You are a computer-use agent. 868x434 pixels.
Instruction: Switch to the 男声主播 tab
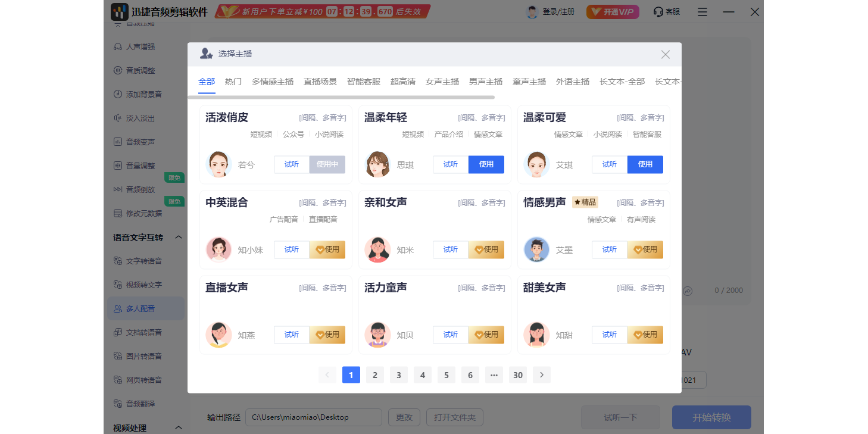point(485,81)
